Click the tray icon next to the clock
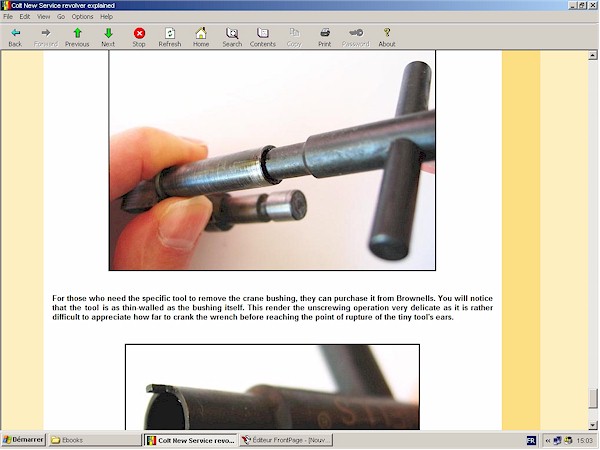This screenshot has width=600, height=450. [x=568, y=440]
